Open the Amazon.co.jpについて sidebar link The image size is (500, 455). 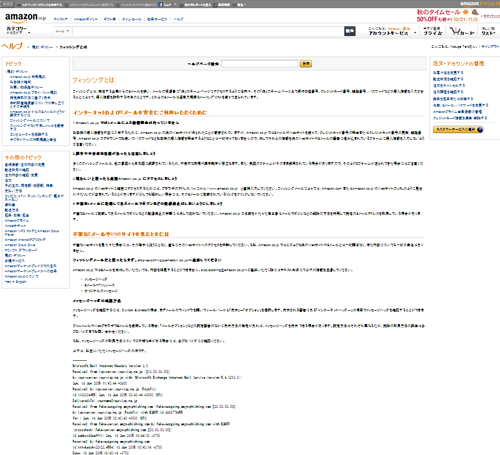(x=22, y=276)
